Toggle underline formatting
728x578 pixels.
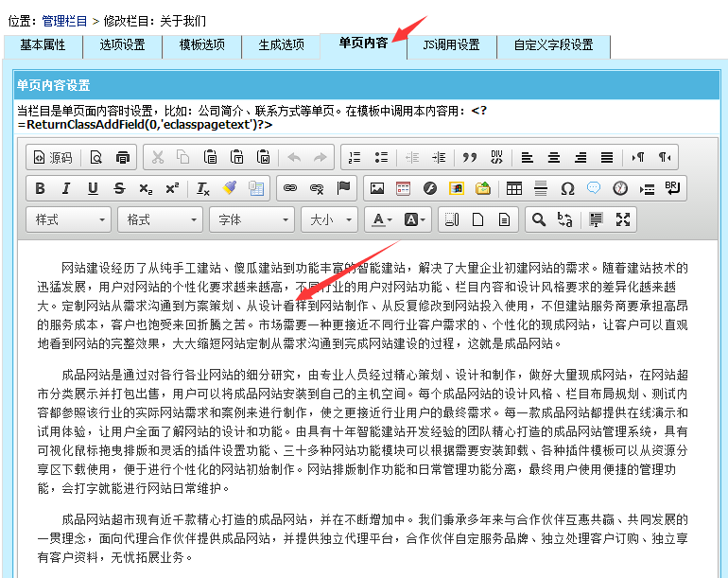93,188
